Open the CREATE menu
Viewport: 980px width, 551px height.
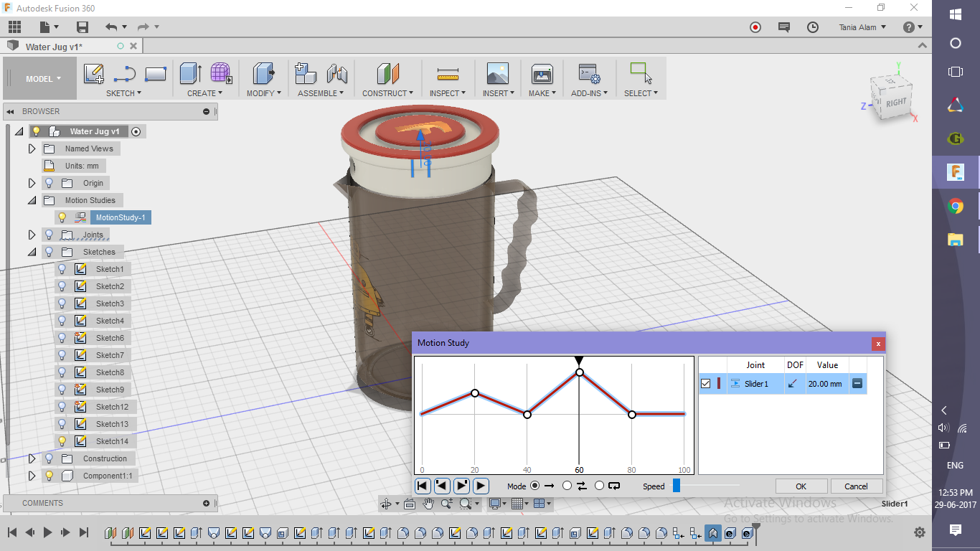click(x=205, y=93)
